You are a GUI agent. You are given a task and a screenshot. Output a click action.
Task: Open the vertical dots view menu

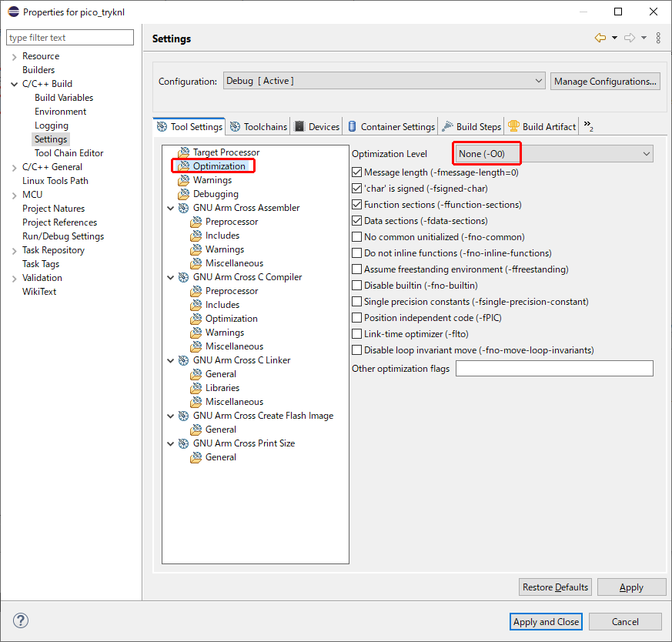(658, 38)
